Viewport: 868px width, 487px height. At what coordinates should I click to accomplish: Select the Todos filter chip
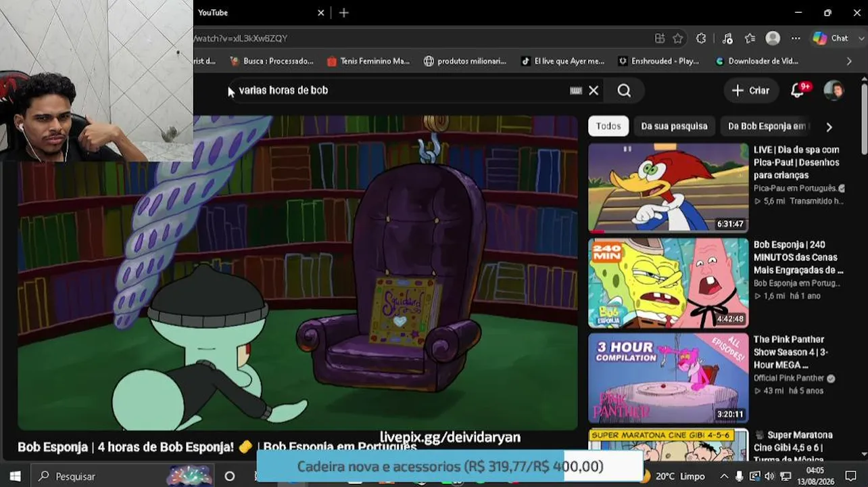608,126
